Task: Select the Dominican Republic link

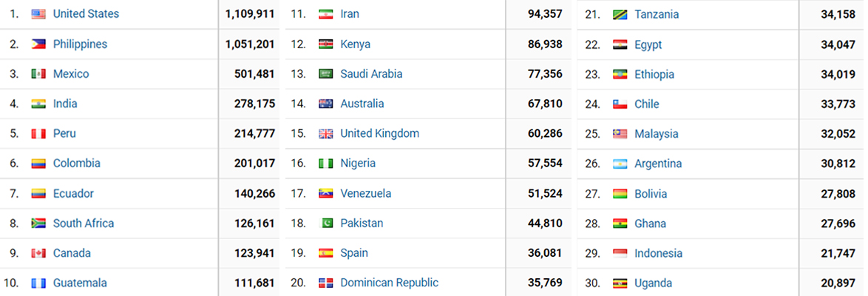Action: (x=389, y=283)
